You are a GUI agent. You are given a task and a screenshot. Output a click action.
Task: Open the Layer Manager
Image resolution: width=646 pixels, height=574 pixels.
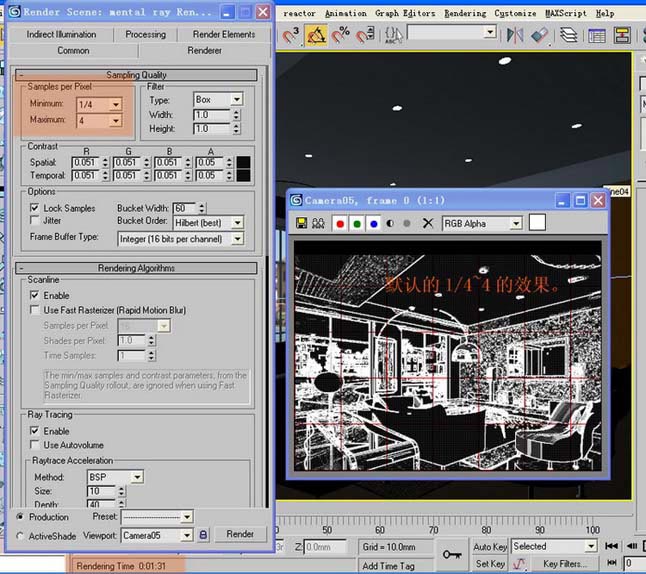click(x=569, y=35)
